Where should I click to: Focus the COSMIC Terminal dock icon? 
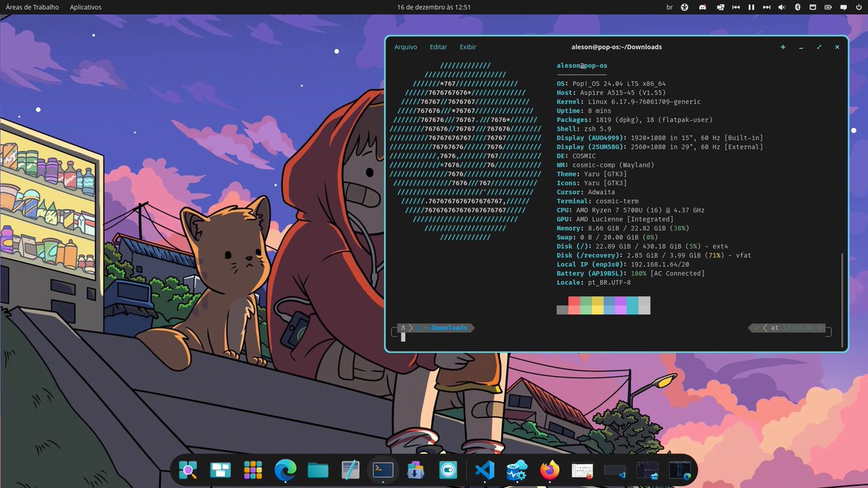[x=383, y=471]
